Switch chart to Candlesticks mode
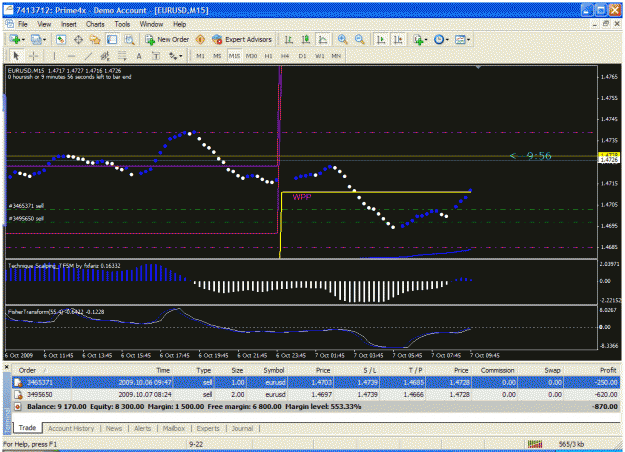The width and height of the screenshot is (625, 452). click(x=306, y=39)
